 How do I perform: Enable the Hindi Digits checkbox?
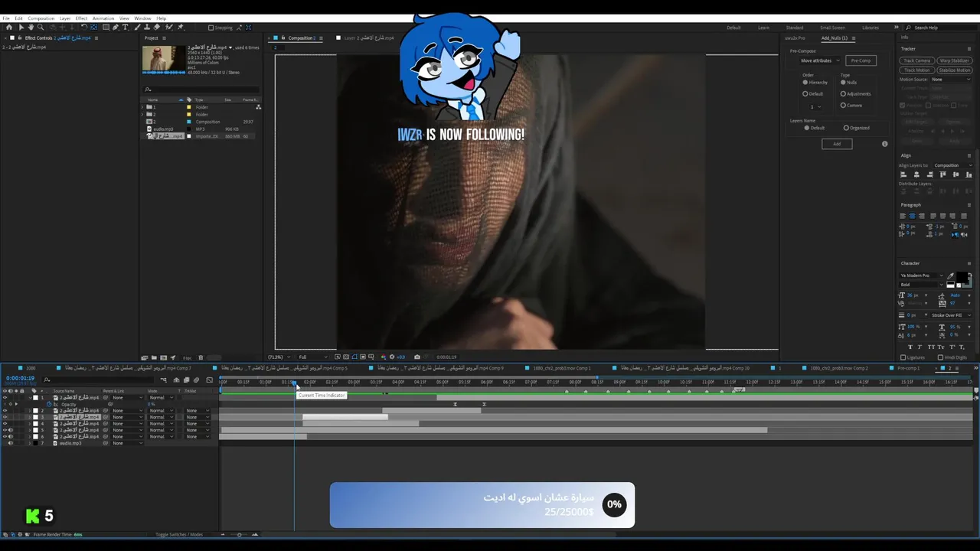point(940,357)
